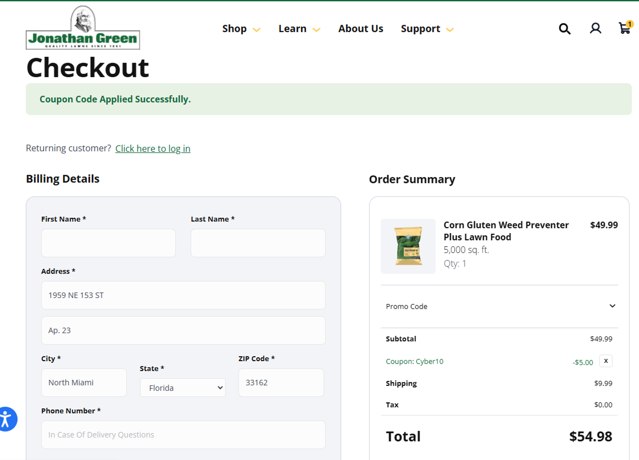The width and height of the screenshot is (639, 460).
Task: Click the 'Coupon: Cyber10' label
Action: tap(414, 361)
